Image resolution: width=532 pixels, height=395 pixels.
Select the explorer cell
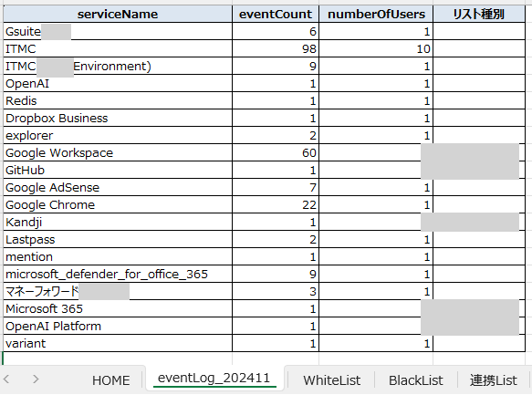[118, 135]
